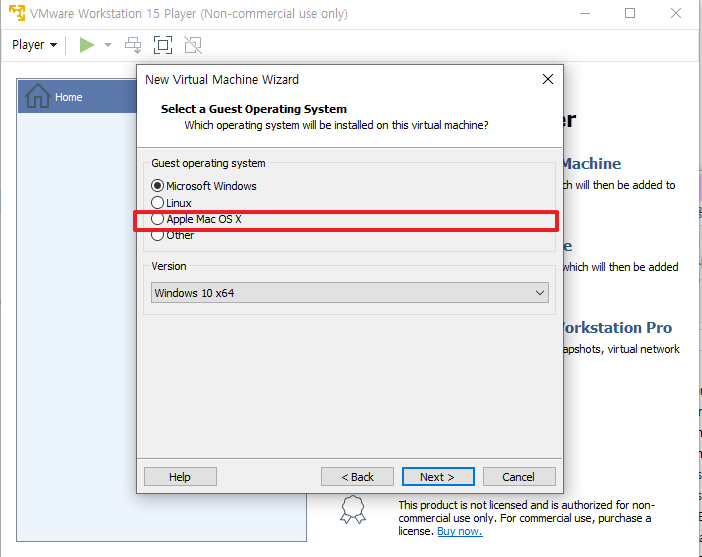Select Linux radio button
This screenshot has height=557, width=702.
tap(157, 203)
